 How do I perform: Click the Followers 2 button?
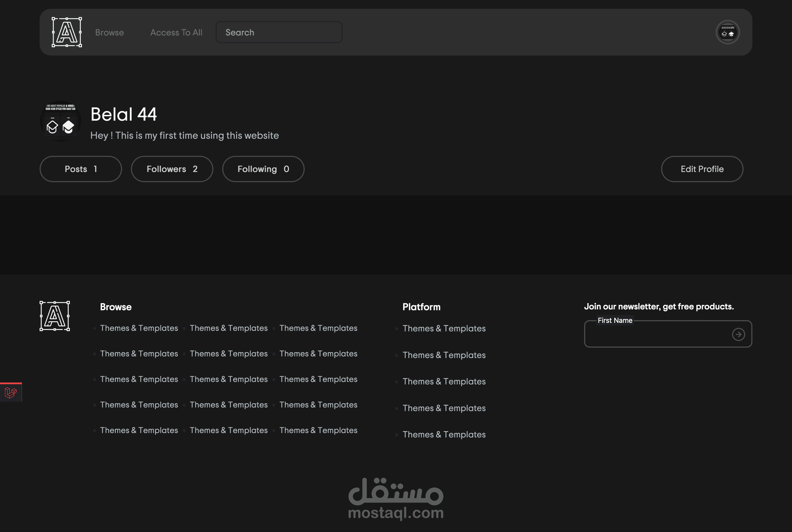[x=172, y=169]
